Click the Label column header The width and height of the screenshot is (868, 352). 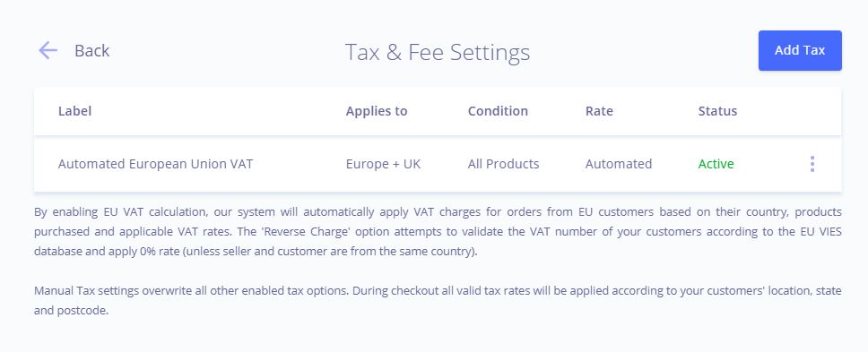[x=74, y=111]
